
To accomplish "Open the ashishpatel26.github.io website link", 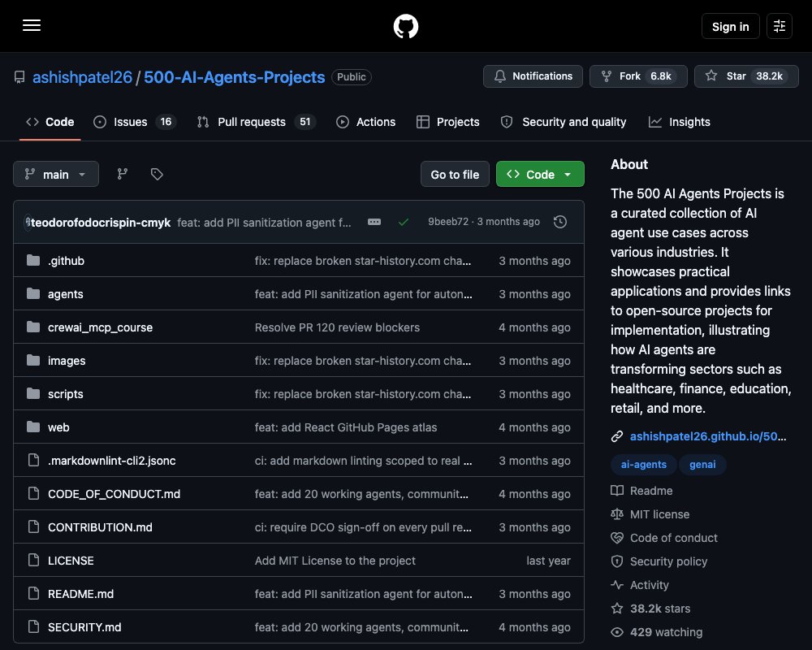I will coord(708,436).
